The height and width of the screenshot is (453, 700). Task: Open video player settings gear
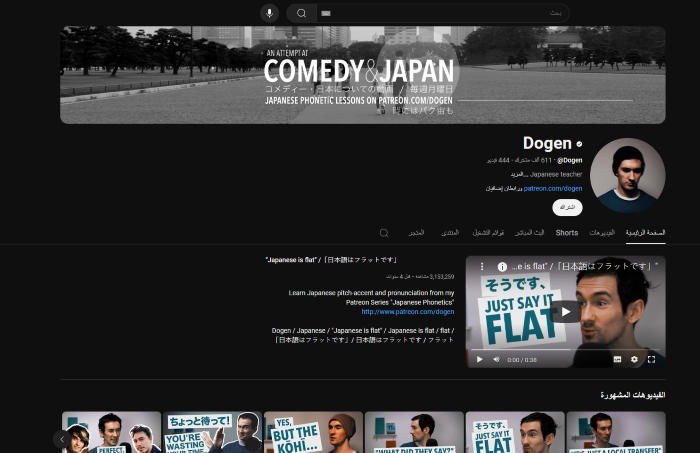tap(634, 359)
